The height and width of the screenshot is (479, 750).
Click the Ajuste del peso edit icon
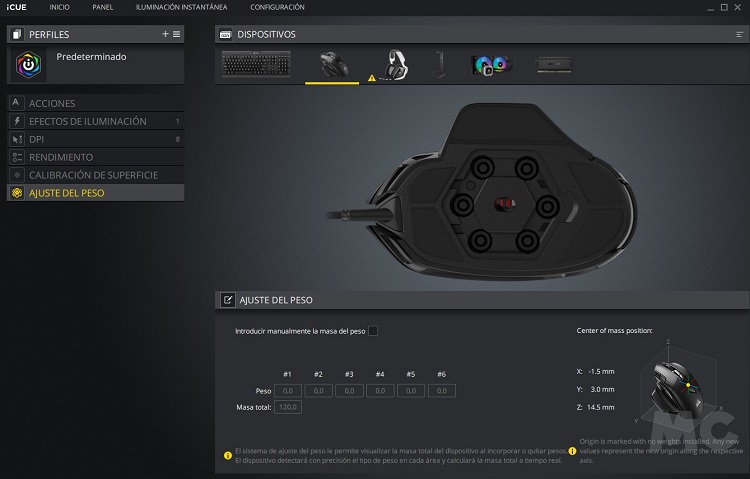[228, 300]
